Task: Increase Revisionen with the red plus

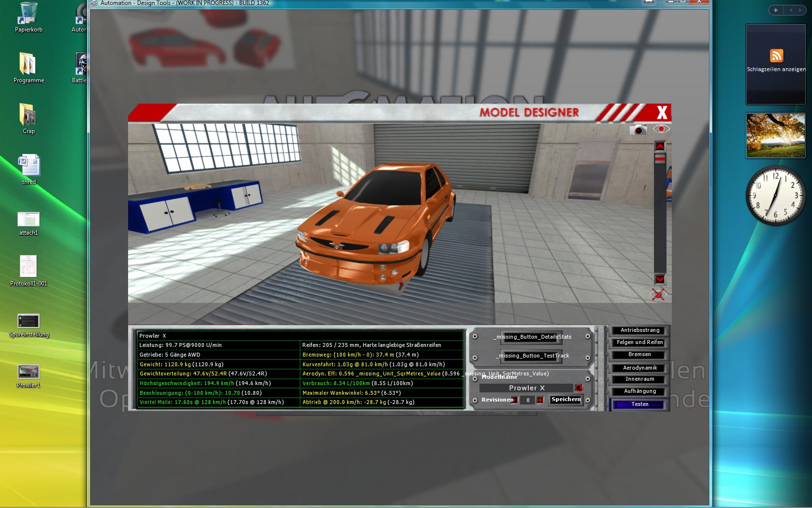Action: pos(540,400)
